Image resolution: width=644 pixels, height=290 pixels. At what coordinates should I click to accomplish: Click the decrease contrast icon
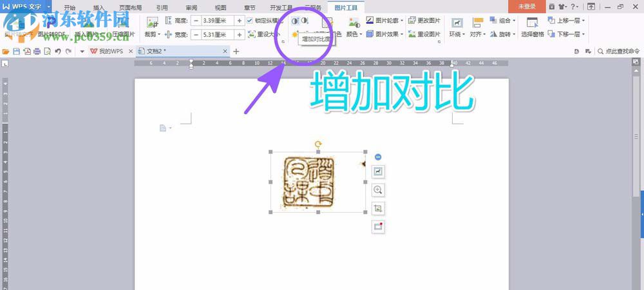tap(305, 21)
